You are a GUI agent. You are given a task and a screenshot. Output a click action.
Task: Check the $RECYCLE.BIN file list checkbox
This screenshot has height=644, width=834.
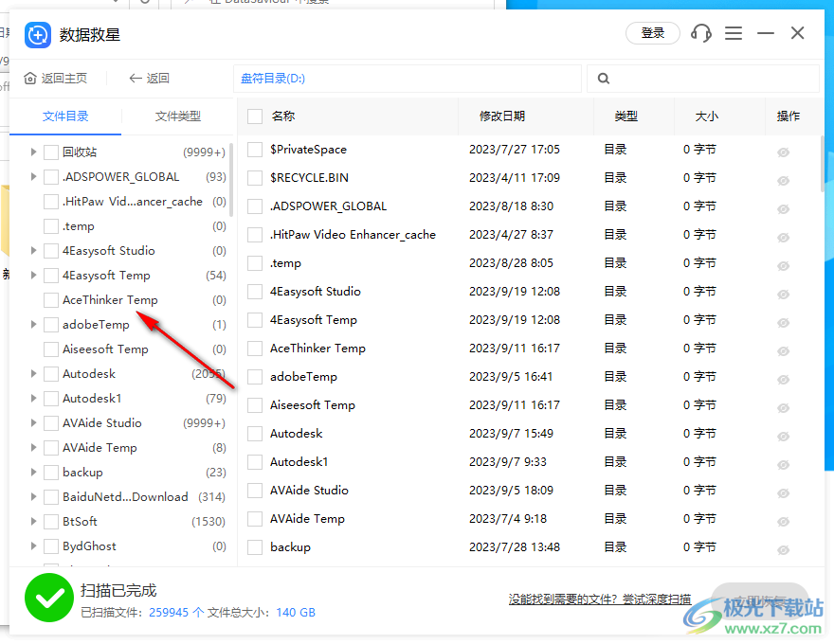click(254, 177)
